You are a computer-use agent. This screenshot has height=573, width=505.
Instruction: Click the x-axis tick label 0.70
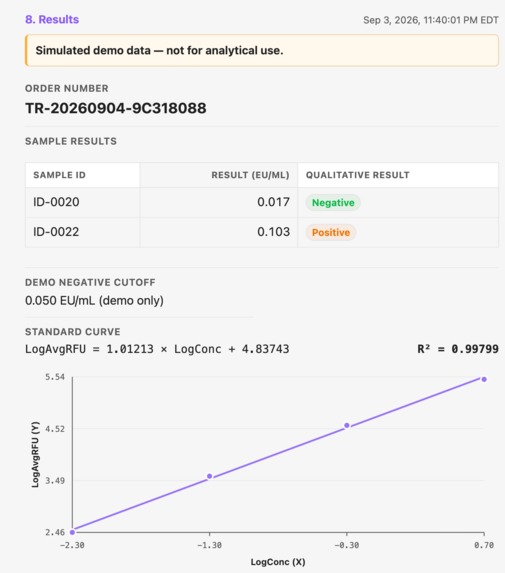[484, 545]
